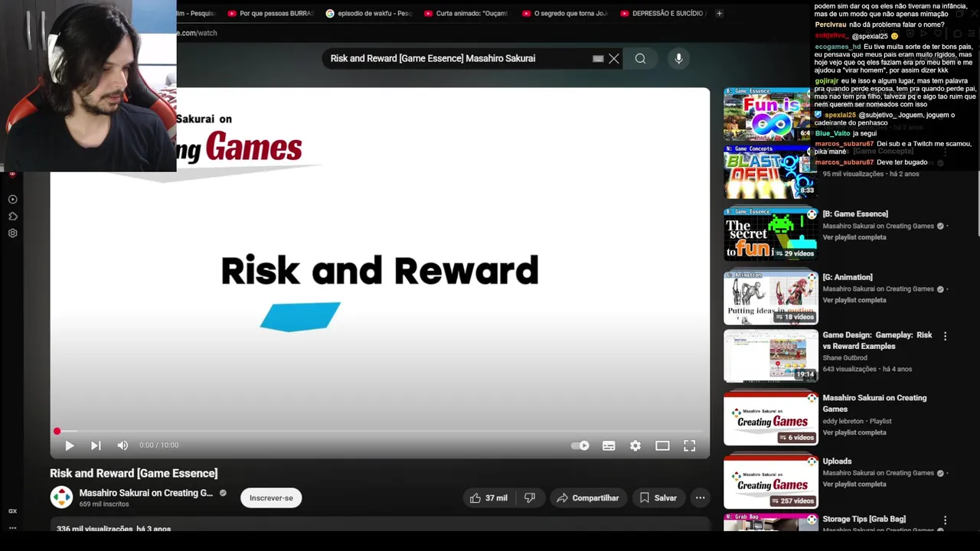This screenshot has height=551, width=980.
Task: Open the 6 vídeos playlist thumbnail
Action: pyautogui.click(x=770, y=419)
